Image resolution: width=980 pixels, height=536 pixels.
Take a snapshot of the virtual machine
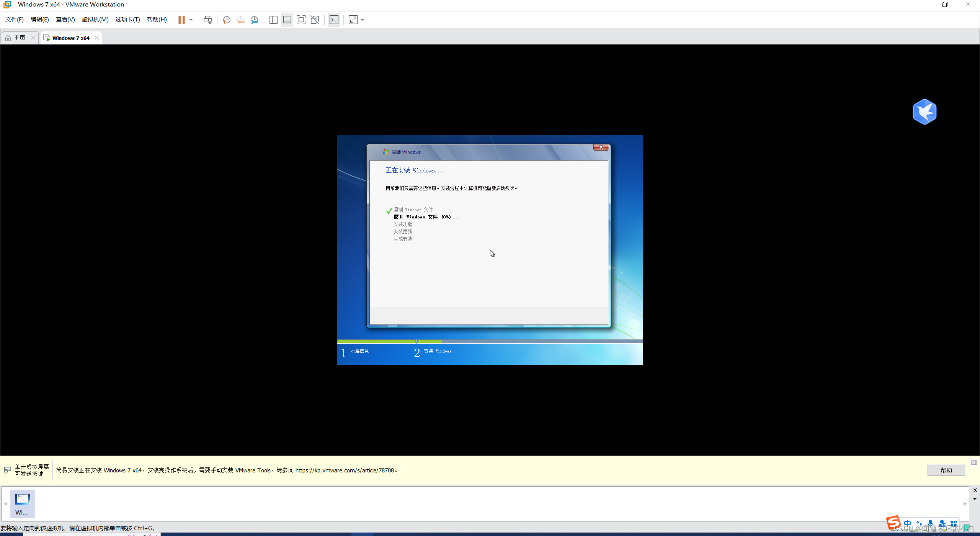point(227,20)
